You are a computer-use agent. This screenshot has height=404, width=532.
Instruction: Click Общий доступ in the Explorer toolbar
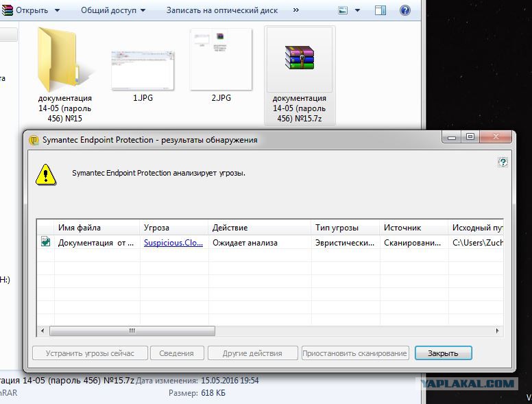(x=108, y=10)
